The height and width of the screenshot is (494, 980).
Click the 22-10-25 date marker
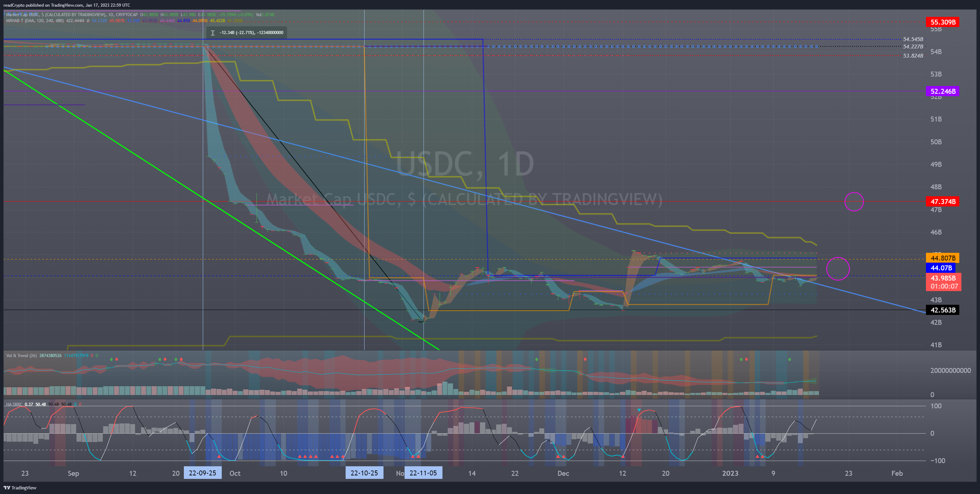click(364, 473)
